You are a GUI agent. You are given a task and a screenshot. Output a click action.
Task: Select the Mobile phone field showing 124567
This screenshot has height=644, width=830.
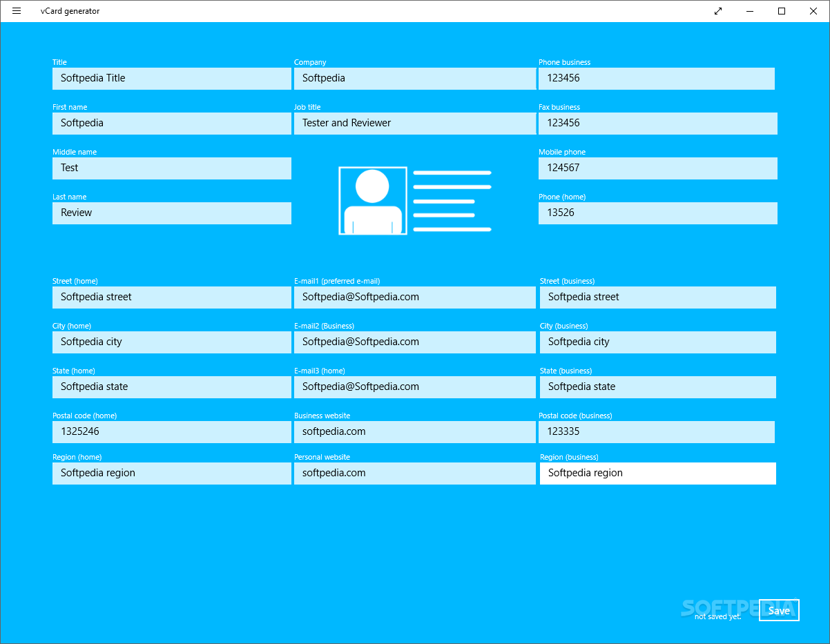(x=658, y=168)
